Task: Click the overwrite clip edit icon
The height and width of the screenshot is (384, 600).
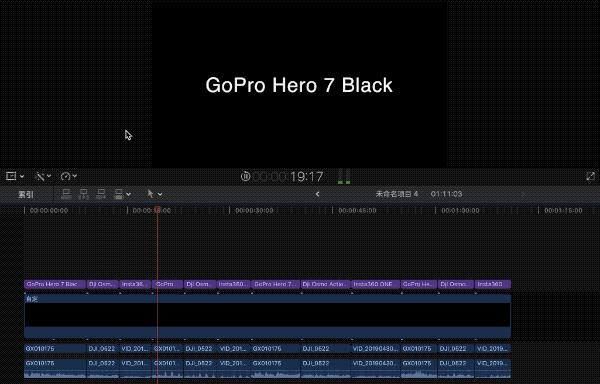Action: point(119,194)
